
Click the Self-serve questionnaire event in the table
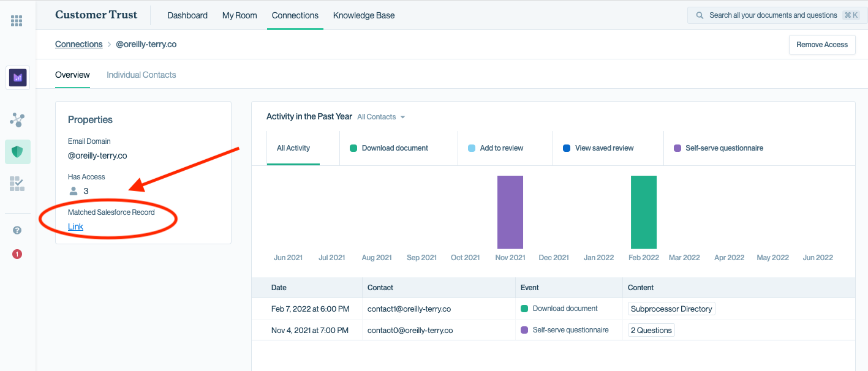coord(571,330)
